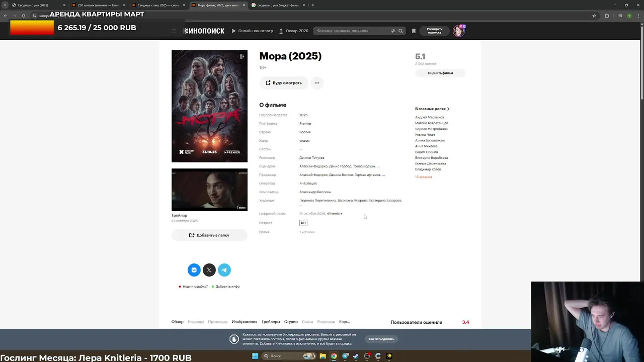The width and height of the screenshot is (644, 362).
Task: Open Оскар-2026 menu item
Action: tap(294, 31)
